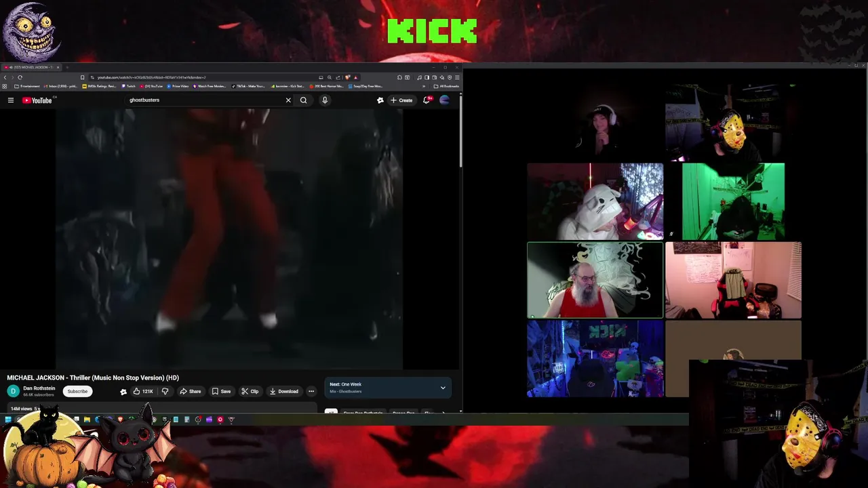Select the blue neon KICK room tile
The height and width of the screenshot is (488, 868).
click(x=595, y=359)
